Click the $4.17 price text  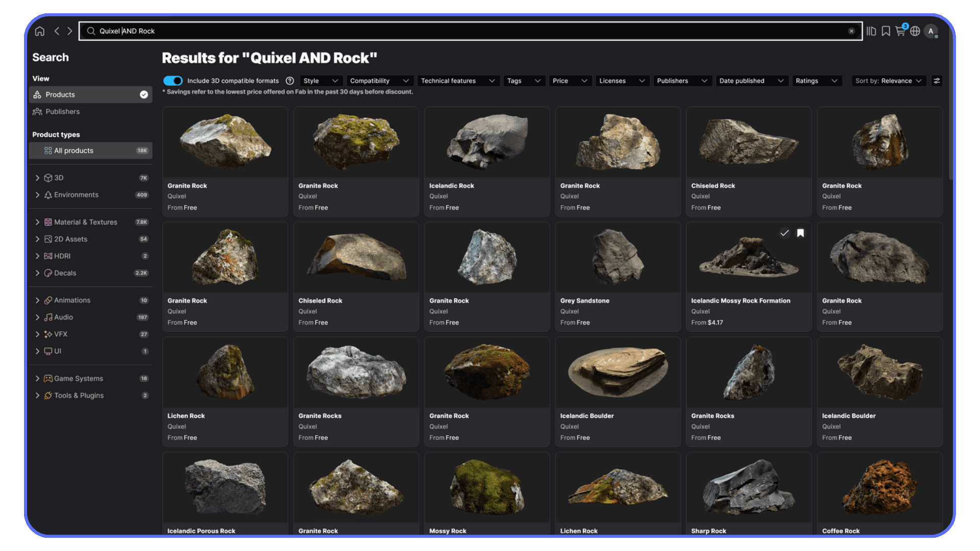(x=715, y=323)
